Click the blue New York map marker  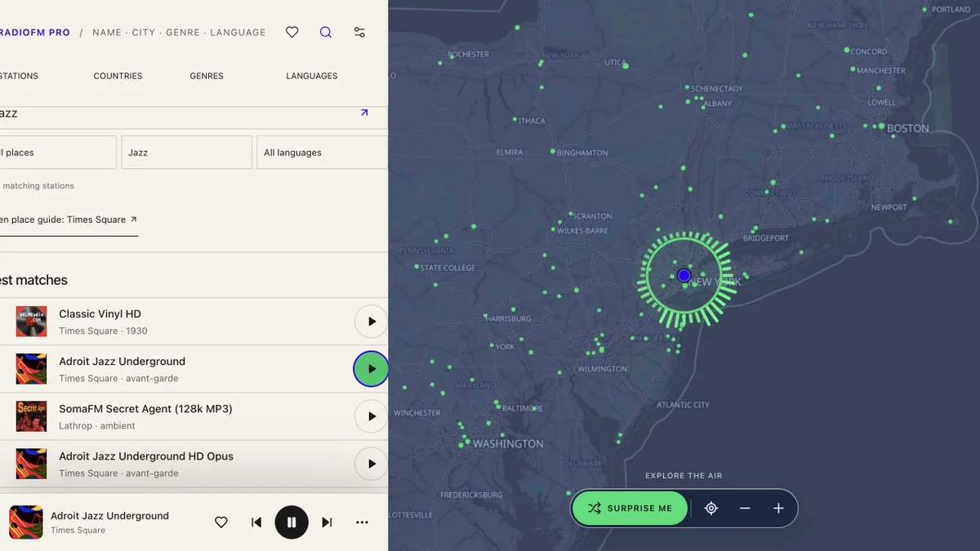[x=684, y=276]
